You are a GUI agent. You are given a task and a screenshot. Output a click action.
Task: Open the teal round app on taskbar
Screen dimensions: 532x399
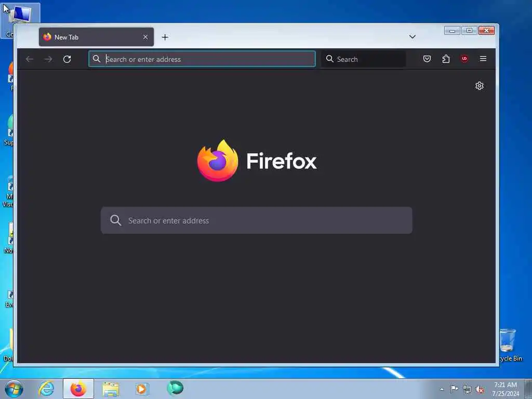(x=175, y=388)
